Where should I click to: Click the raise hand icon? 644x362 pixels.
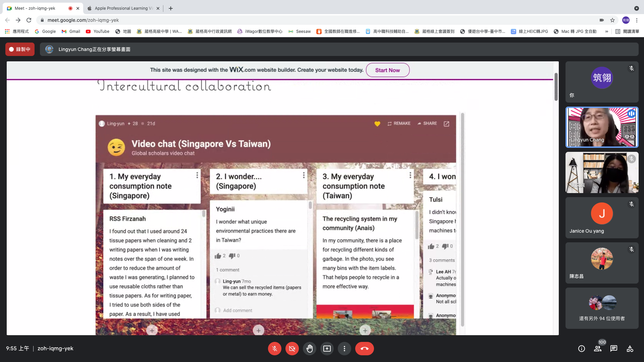[309, 349]
